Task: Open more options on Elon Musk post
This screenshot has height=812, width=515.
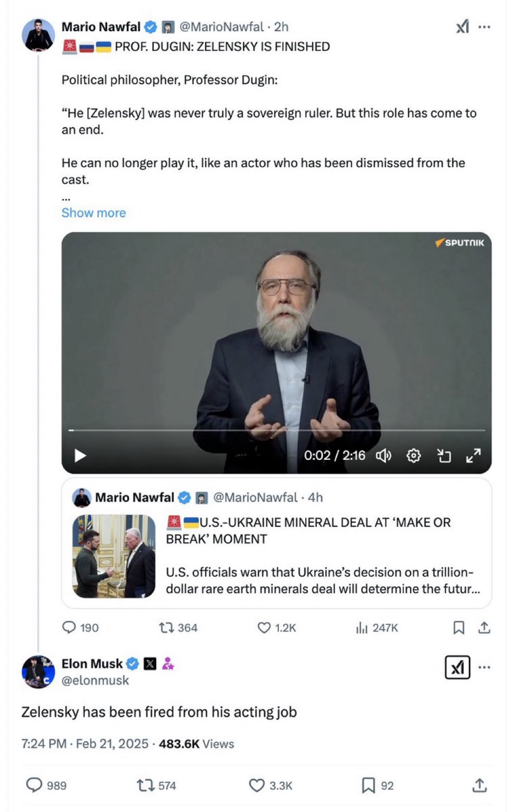Action: point(484,667)
